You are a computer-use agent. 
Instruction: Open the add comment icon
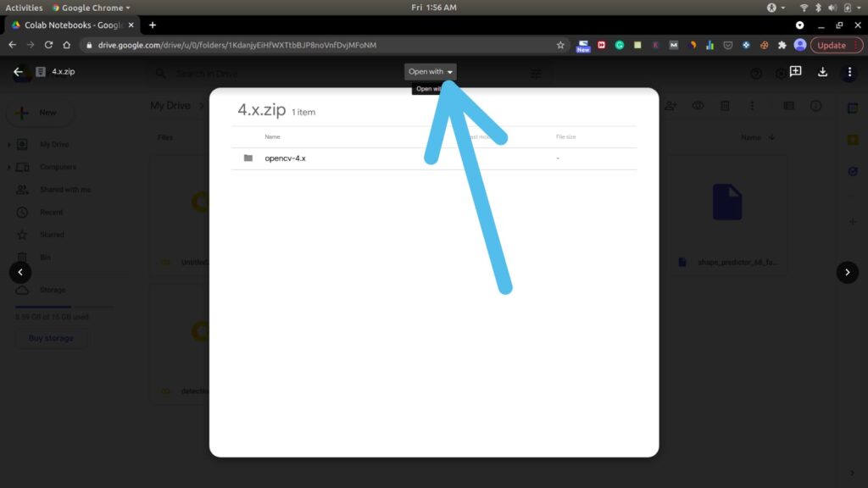click(x=795, y=71)
